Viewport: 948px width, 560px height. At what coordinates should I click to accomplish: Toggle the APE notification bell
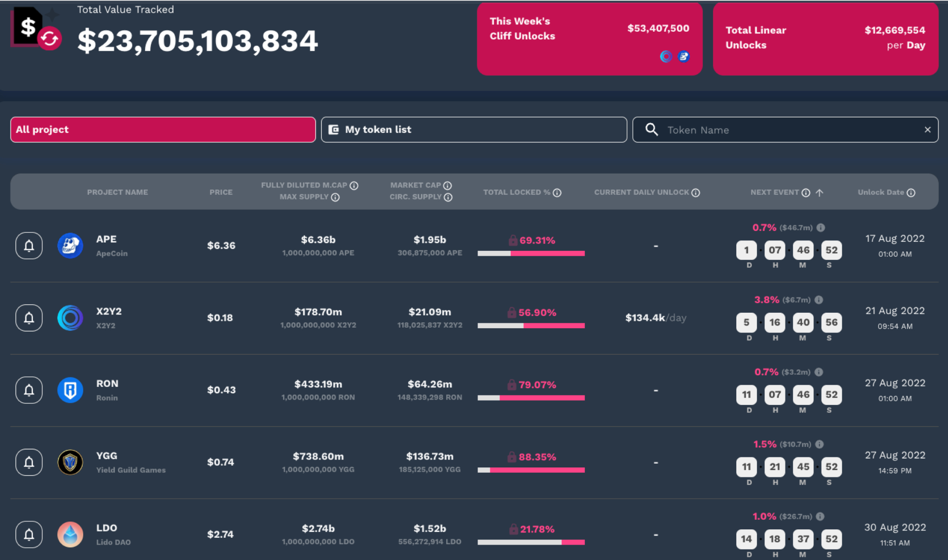[29, 246]
